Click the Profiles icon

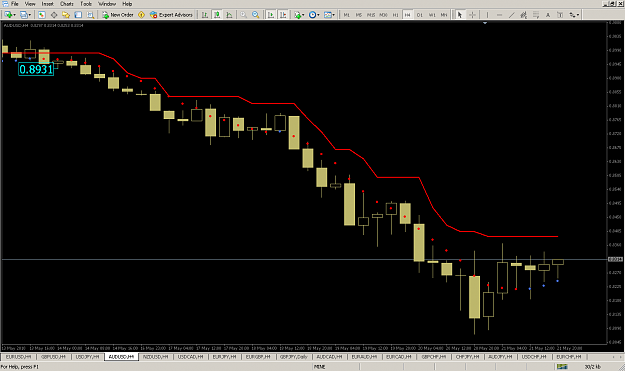point(24,15)
